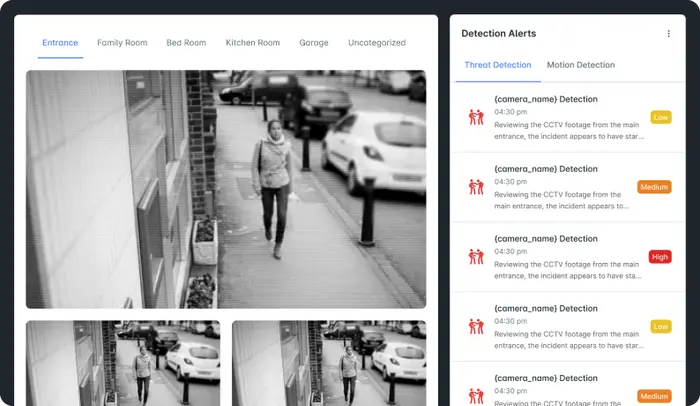The image size is (700, 406).
Task: Switch to the Motion Detection tab
Action: pos(581,65)
